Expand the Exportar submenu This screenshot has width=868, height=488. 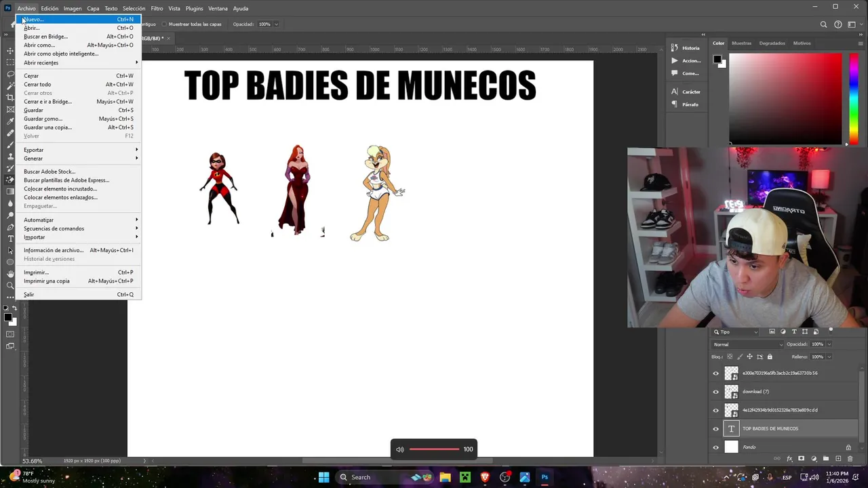click(x=79, y=150)
